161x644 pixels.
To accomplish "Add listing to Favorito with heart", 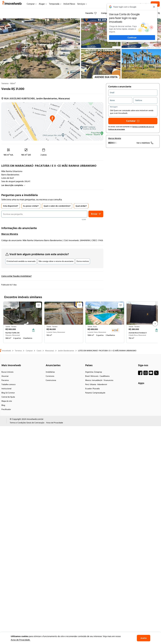I will 91,13.
